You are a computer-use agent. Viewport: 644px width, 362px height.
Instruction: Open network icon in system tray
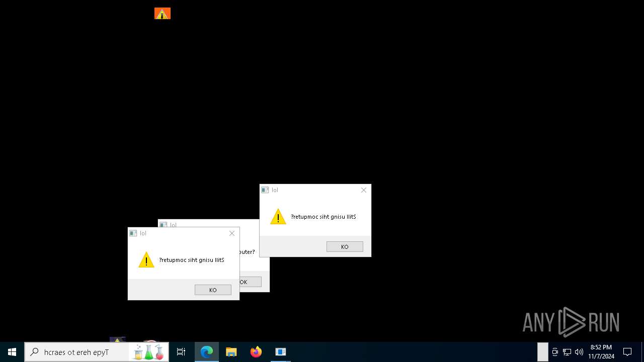tap(567, 352)
